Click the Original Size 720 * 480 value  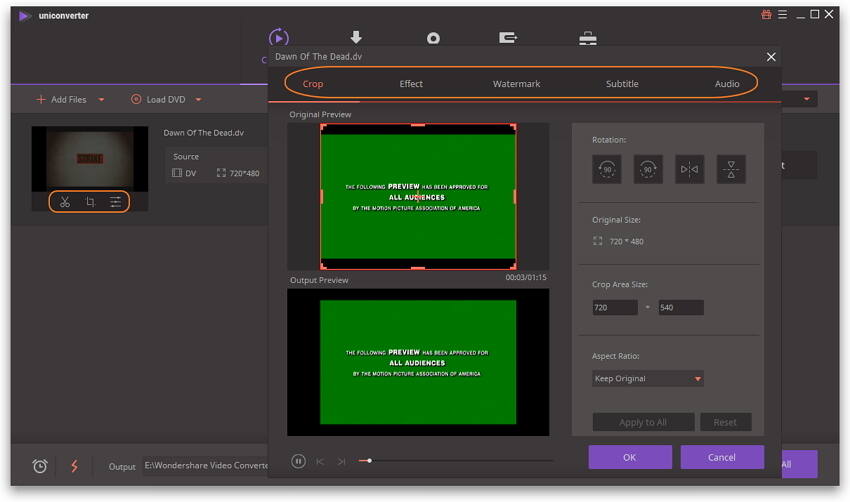click(x=626, y=242)
